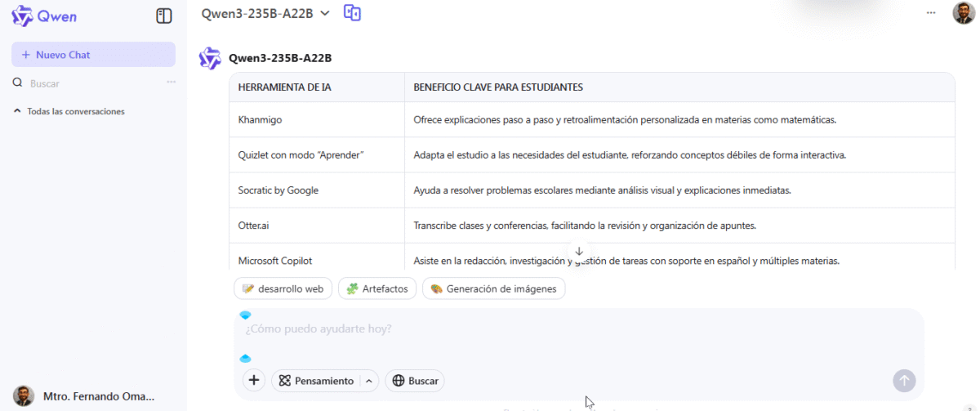Screen dimensions: 980x411
Task: Click the Buscar search field in sidebar
Action: pyautogui.click(x=90, y=83)
